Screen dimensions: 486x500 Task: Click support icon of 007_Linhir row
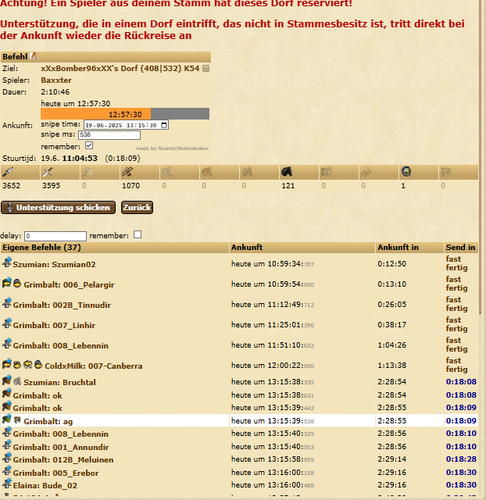click(7, 323)
